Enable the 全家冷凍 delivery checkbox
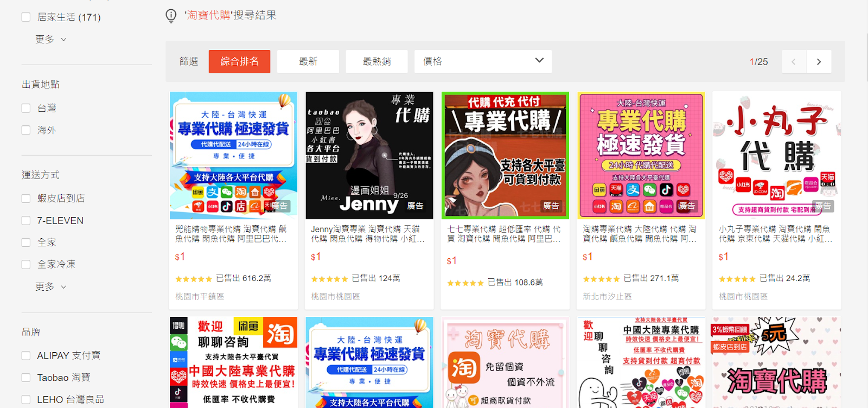 [x=26, y=264]
